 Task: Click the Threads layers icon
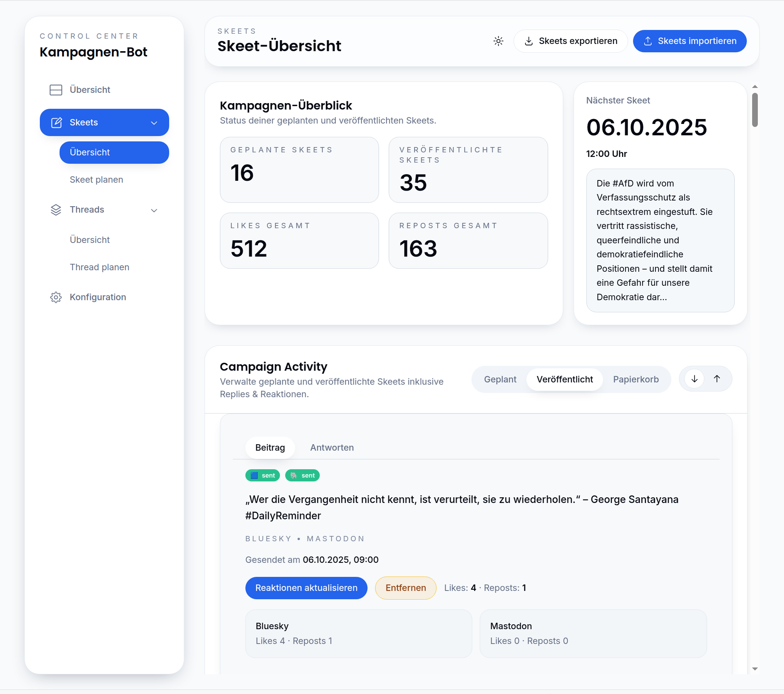[56, 210]
